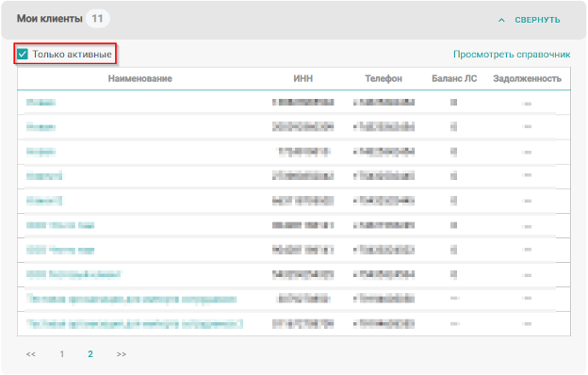This screenshot has width=588, height=375.
Task: Click the 'Задолженность' column header
Action: click(x=527, y=79)
